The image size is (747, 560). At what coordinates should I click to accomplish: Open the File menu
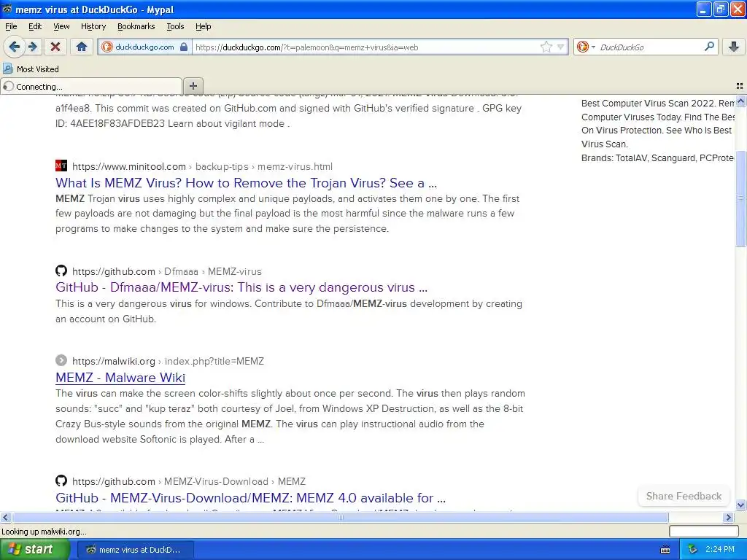coord(11,26)
